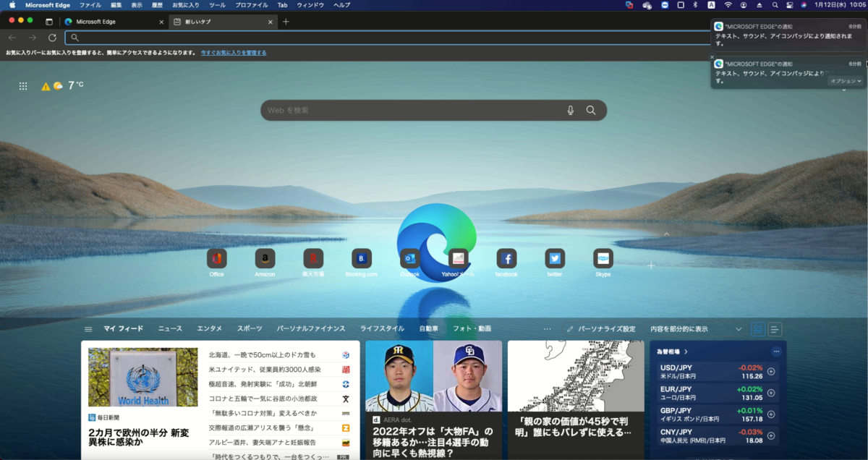The width and height of the screenshot is (868, 460).
Task: Open the 表示 menu
Action: [137, 5]
